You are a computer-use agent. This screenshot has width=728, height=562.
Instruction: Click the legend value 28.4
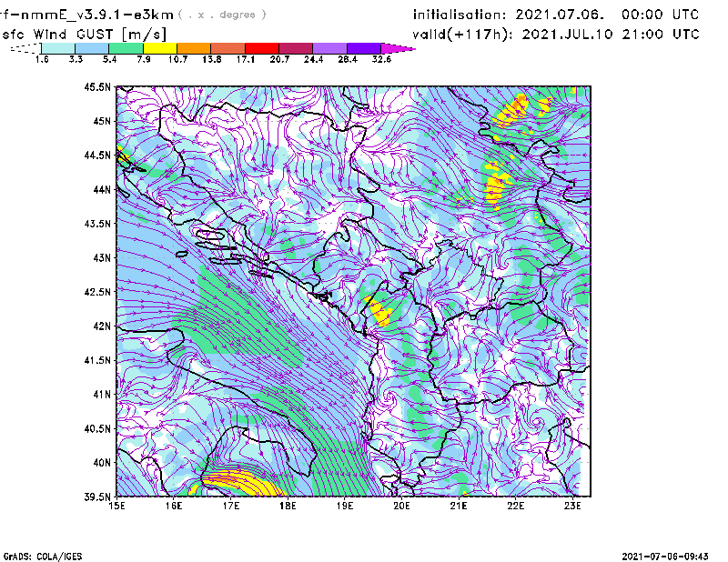coord(348,59)
